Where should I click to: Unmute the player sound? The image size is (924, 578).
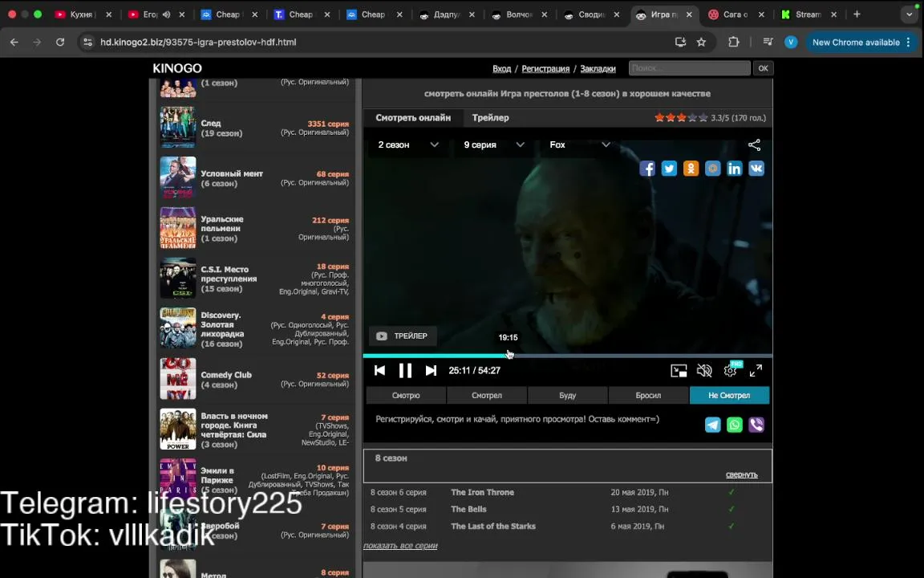pos(704,370)
